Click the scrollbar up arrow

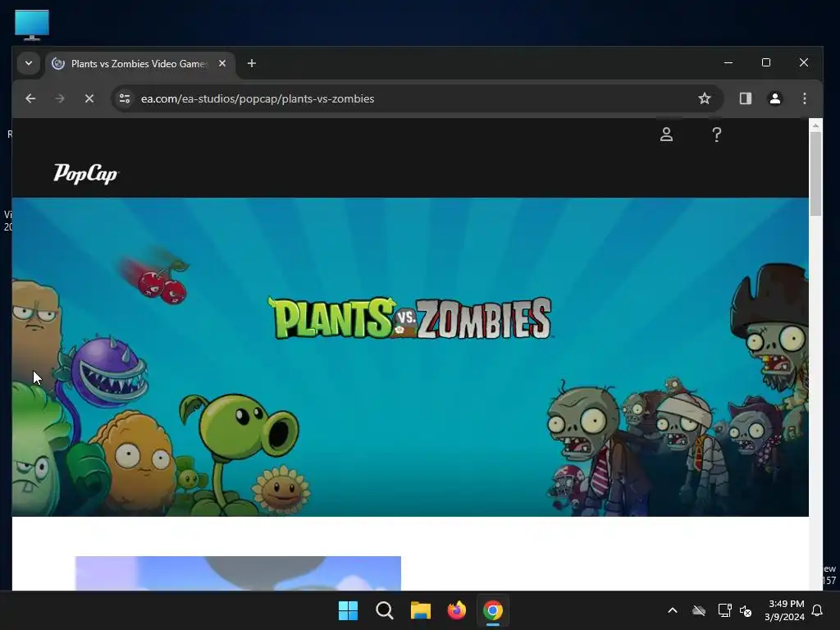click(815, 126)
